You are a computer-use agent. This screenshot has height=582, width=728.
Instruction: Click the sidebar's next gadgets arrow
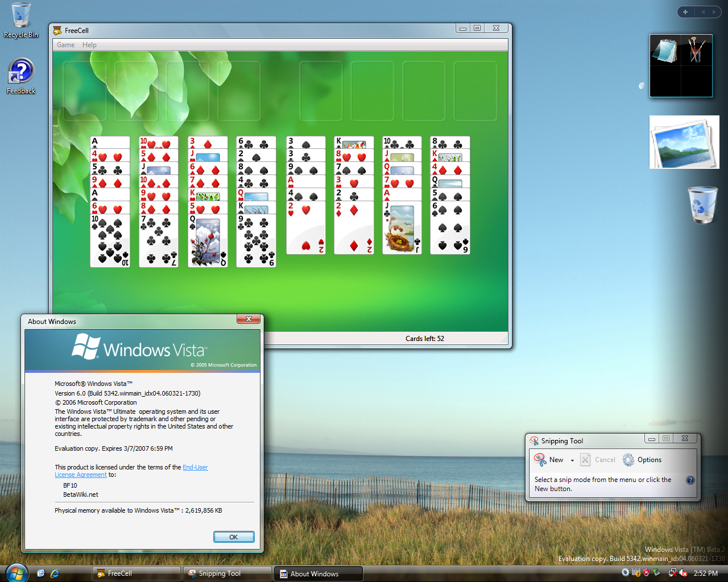714,12
